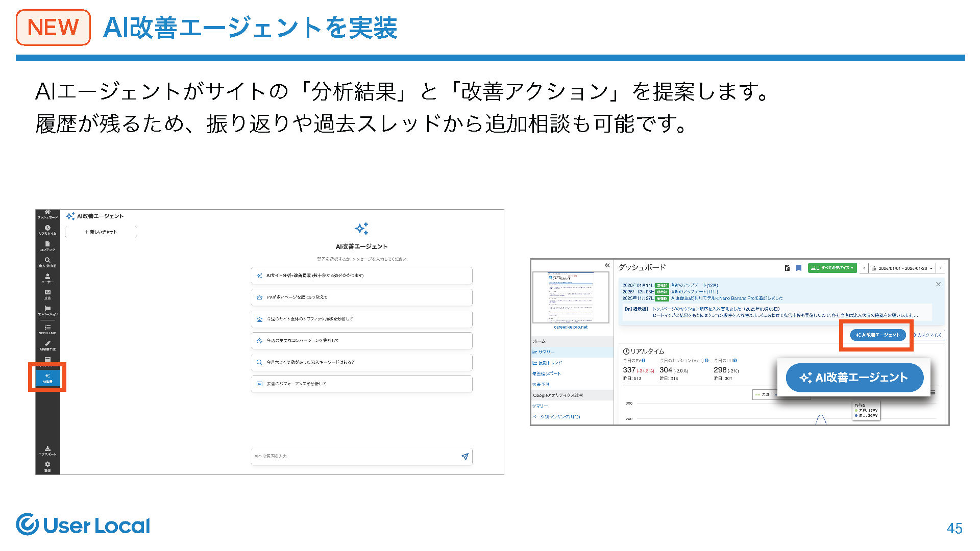The image size is (980, 551).
Task: Choose the トラフィック推移を分析して suggestion
Action: [361, 319]
